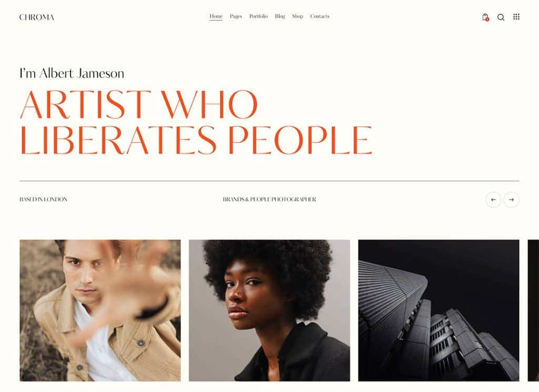Image resolution: width=539 pixels, height=392 pixels.
Task: Click the 'Artist Who Liberates People' headline
Action: (x=196, y=122)
